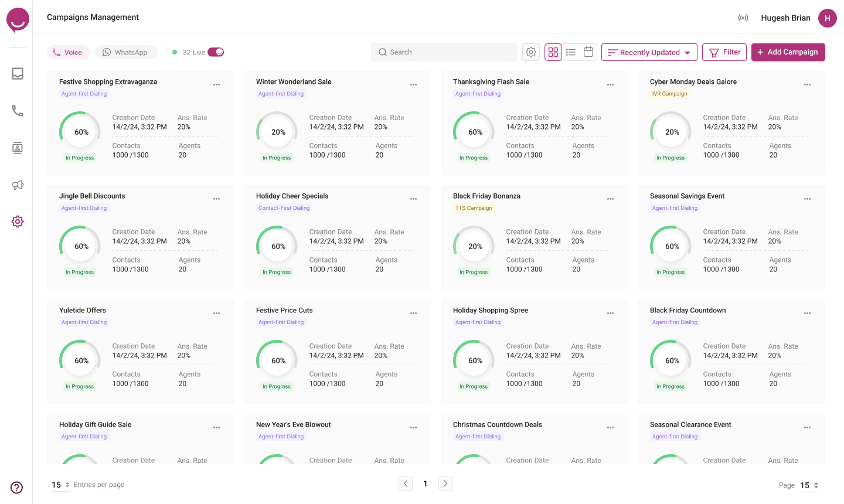Open the help question mark icon
844x504 pixels.
pos(17,488)
